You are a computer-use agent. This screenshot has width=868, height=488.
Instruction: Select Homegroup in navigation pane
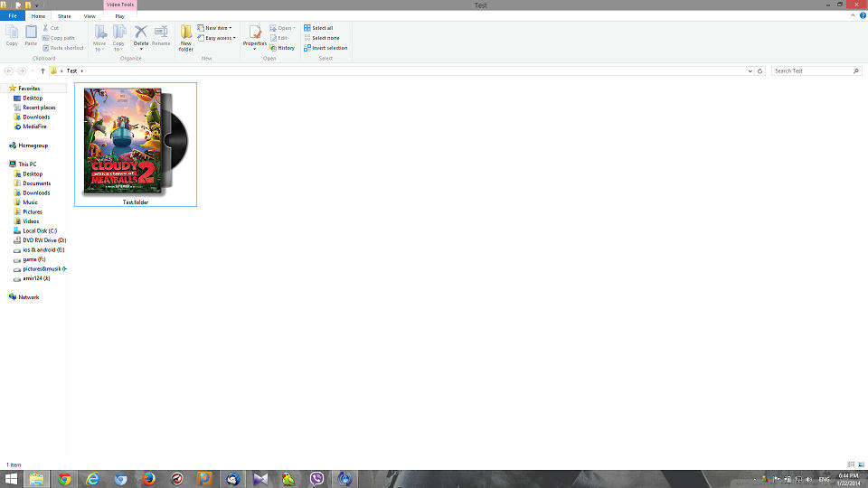tap(33, 145)
